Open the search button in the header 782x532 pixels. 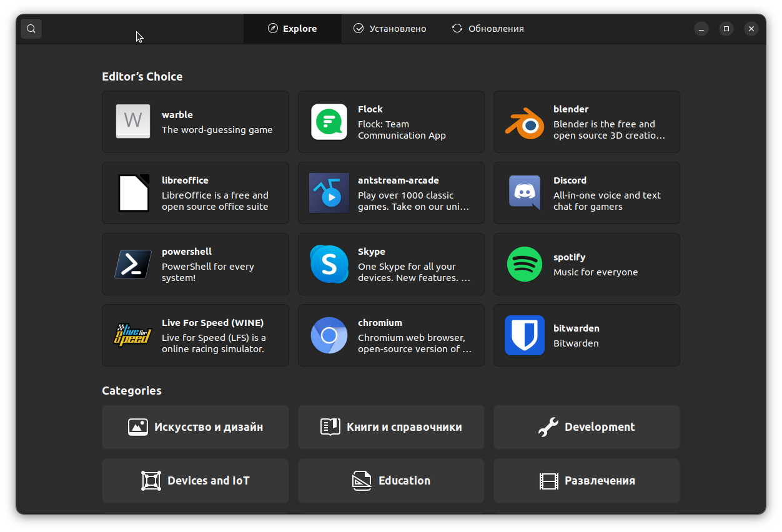point(31,29)
